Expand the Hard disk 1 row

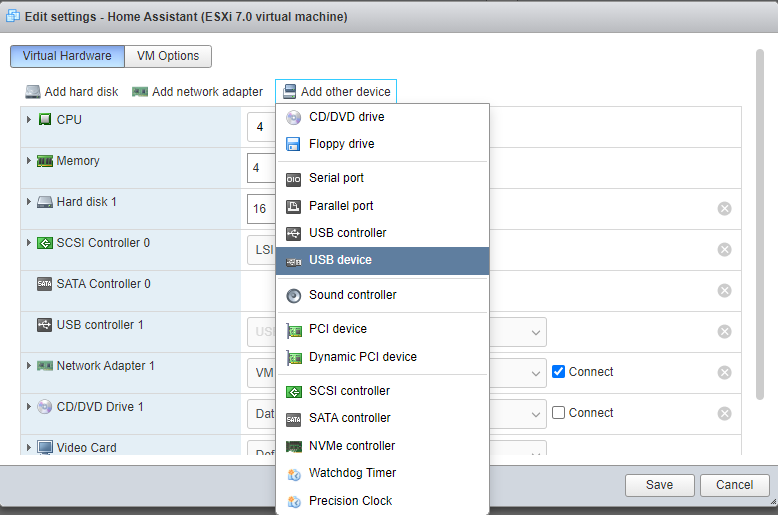pyautogui.click(x=29, y=202)
